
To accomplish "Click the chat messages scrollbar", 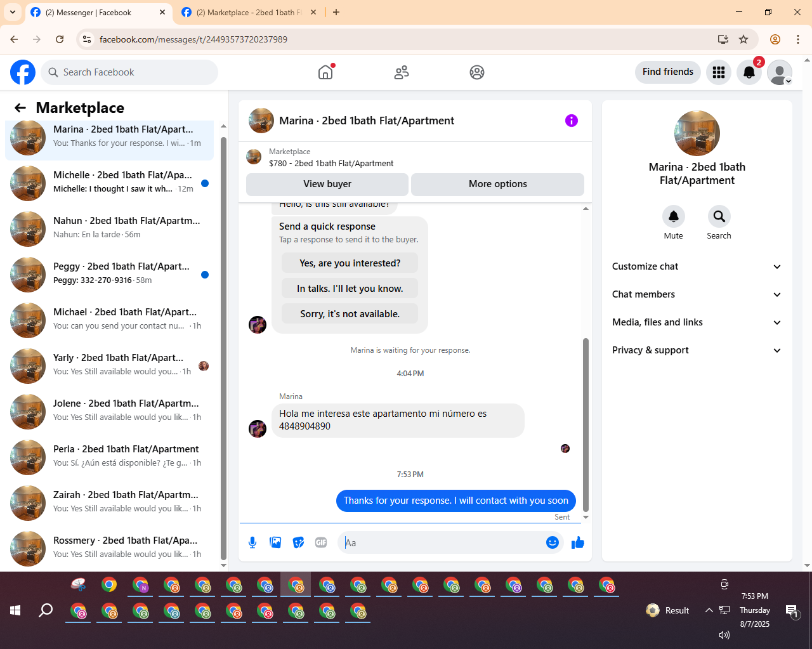I will tap(586, 425).
